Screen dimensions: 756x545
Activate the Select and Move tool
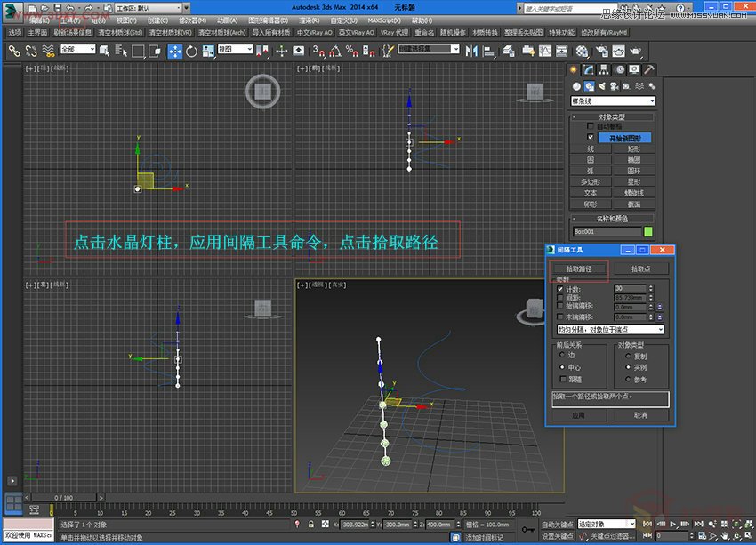175,49
